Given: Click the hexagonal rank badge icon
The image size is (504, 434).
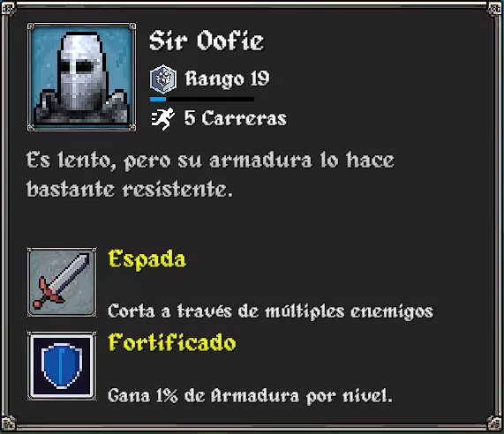Looking at the screenshot, I should [163, 79].
